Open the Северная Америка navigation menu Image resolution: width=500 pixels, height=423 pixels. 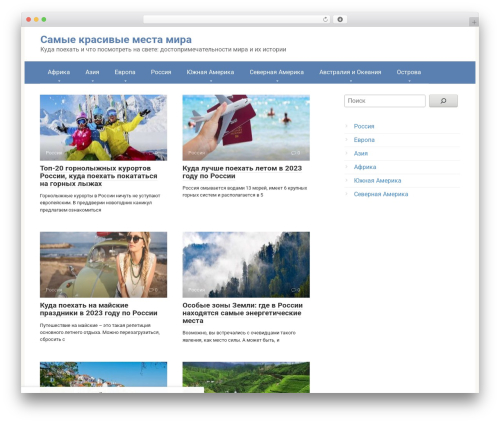[x=277, y=72]
